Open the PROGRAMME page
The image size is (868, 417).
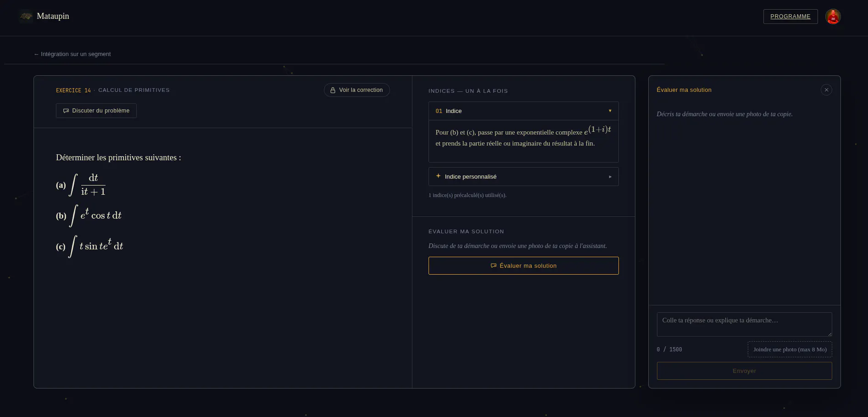[x=790, y=17]
